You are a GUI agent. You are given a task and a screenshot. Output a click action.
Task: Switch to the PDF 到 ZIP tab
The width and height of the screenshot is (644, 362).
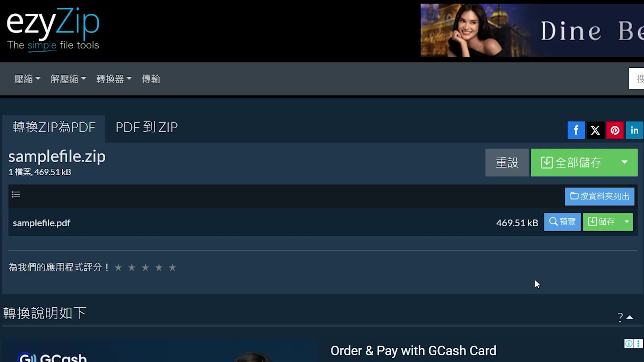click(147, 127)
